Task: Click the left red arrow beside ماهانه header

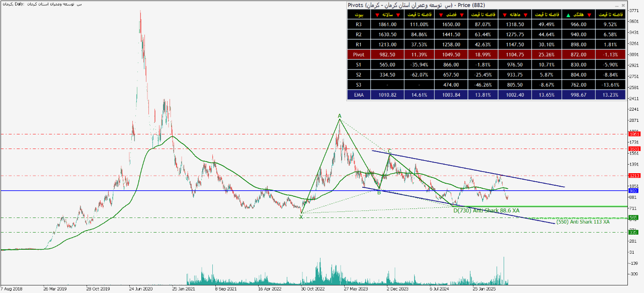Action: tap(504, 15)
